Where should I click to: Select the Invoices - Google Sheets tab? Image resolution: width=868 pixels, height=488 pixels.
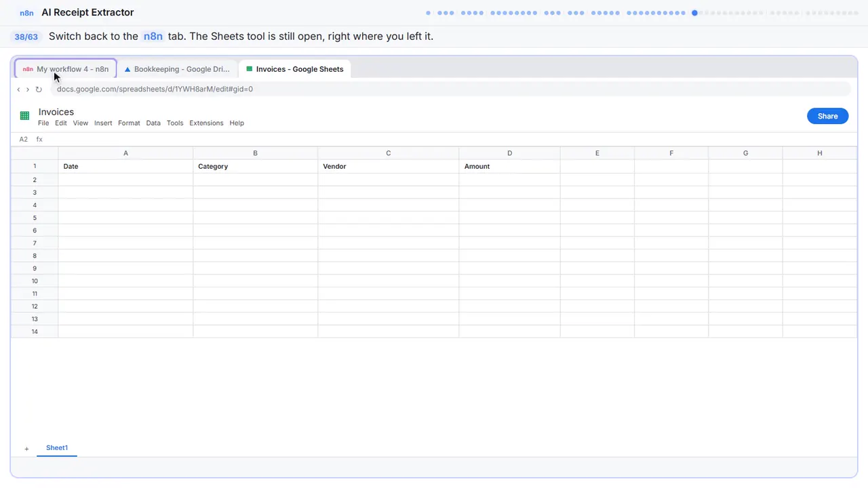click(x=294, y=69)
